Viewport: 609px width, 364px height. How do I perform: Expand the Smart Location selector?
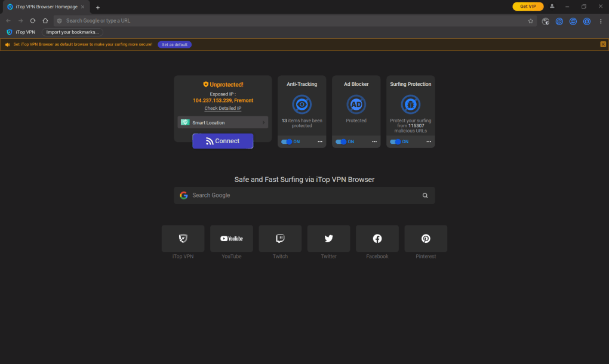point(223,123)
